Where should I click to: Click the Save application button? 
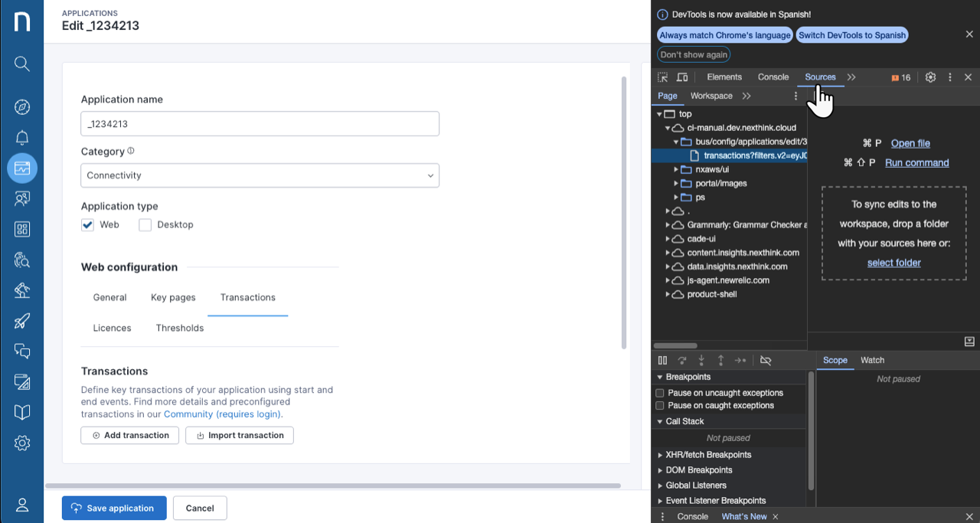point(114,508)
